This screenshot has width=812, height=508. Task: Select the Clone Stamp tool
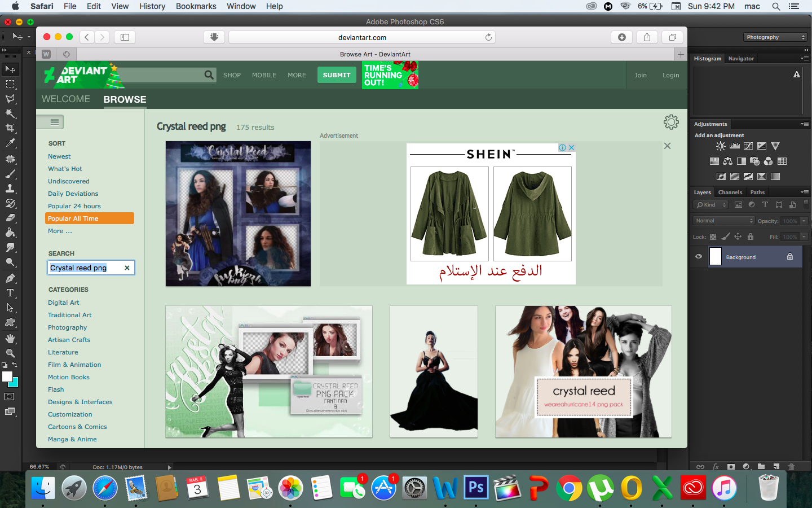10,189
